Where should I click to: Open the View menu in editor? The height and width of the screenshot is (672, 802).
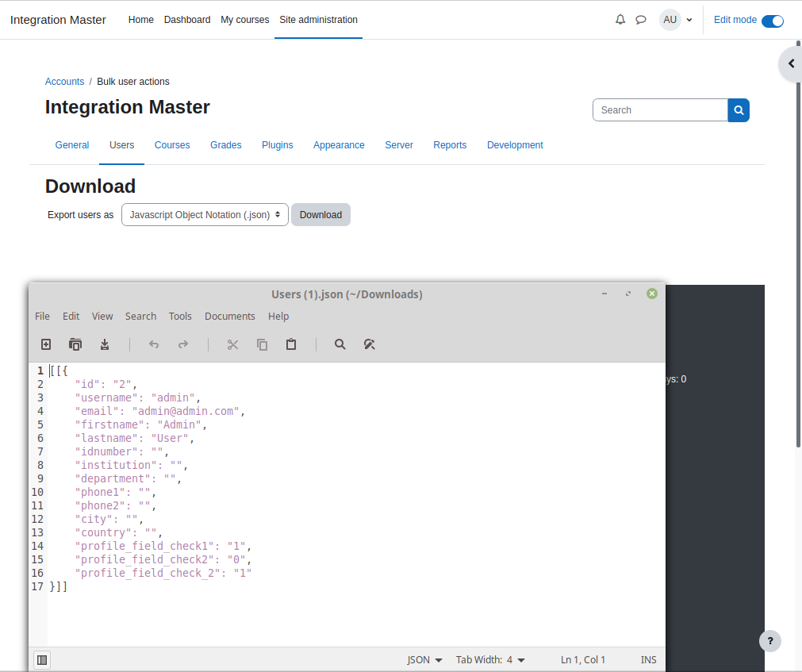[x=102, y=317]
